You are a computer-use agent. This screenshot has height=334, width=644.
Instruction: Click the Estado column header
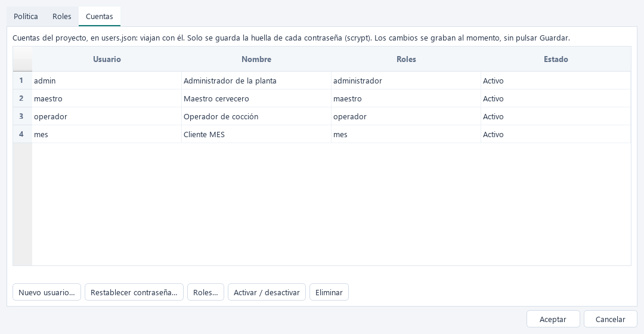[556, 59]
